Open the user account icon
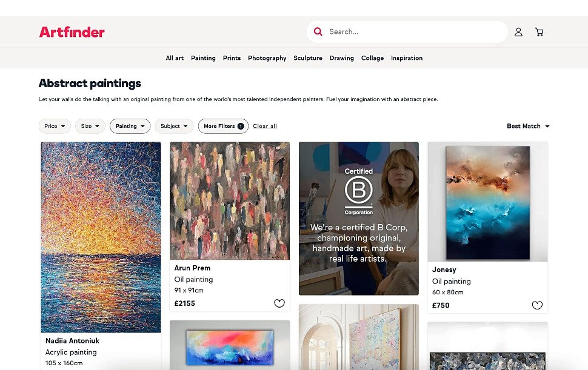This screenshot has height=370, width=588. click(518, 32)
